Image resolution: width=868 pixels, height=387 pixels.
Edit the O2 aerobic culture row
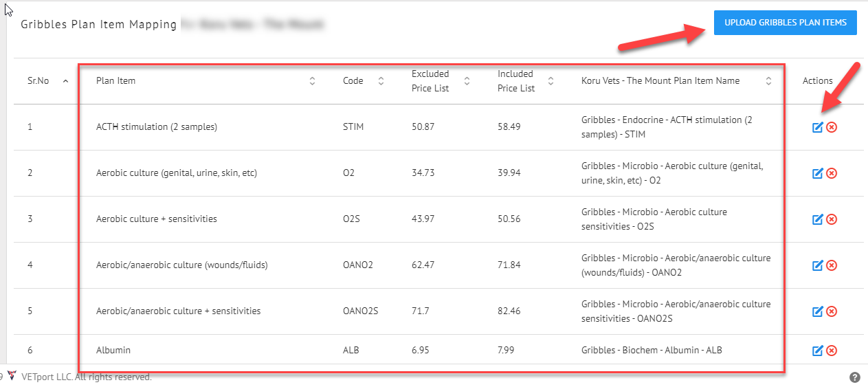coord(818,173)
